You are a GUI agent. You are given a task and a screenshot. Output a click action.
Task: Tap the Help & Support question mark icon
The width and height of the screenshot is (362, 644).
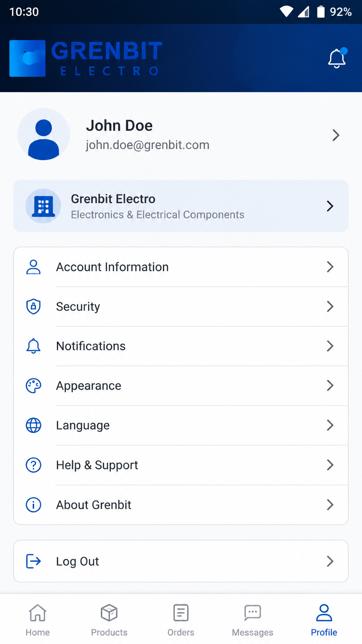tap(33, 465)
